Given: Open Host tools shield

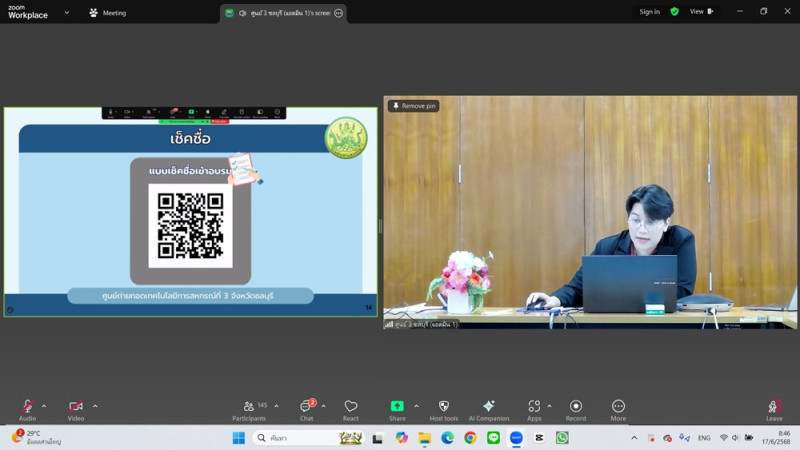Looking at the screenshot, I should [x=443, y=410].
